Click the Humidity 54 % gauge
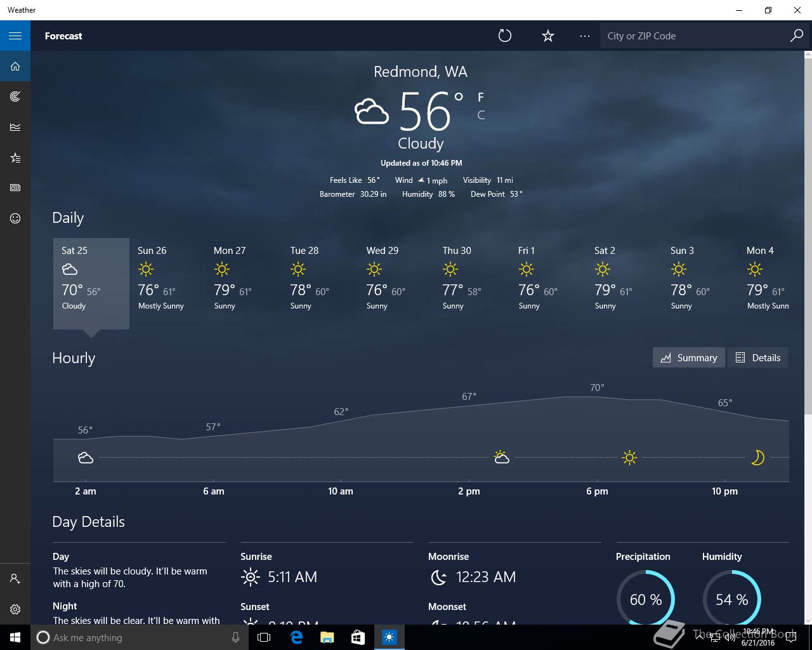The image size is (812, 650). click(731, 599)
